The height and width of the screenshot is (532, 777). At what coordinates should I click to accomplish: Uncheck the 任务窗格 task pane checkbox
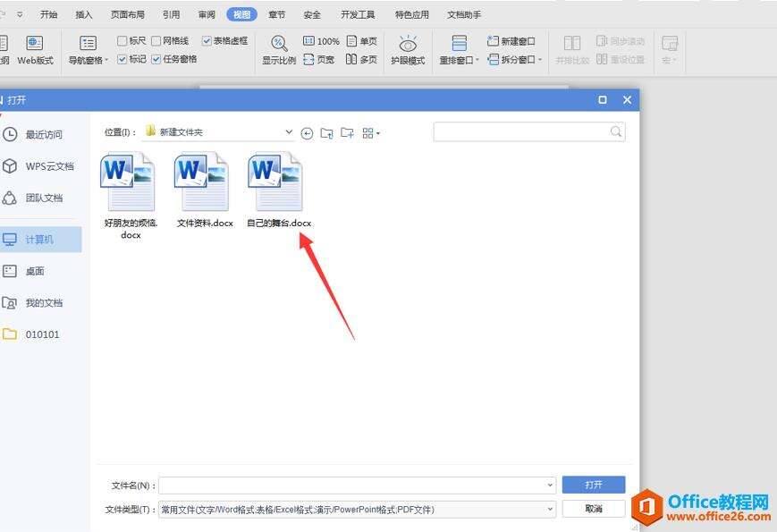pos(156,59)
